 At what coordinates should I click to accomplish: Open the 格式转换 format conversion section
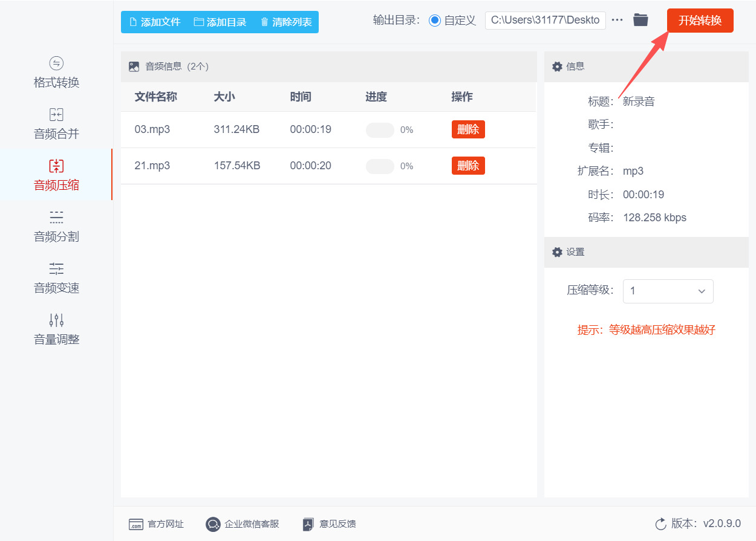56,73
